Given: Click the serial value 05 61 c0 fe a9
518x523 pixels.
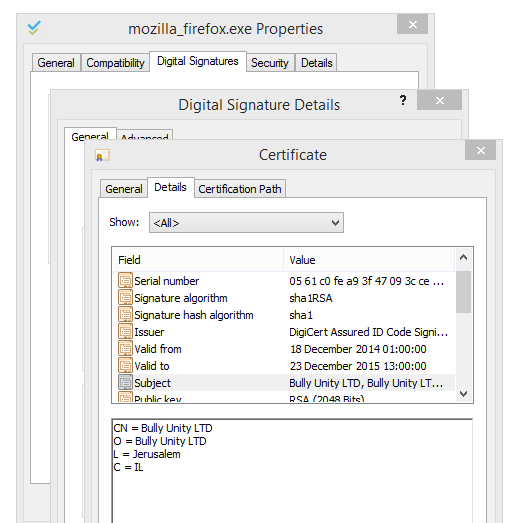Looking at the screenshot, I should tap(367, 281).
